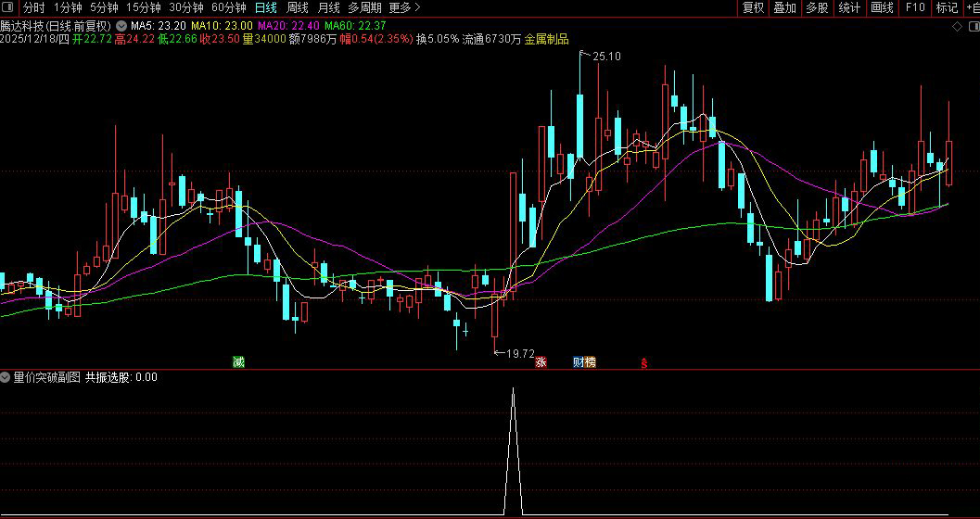Switch to 周线 weekly chart

click(x=298, y=7)
